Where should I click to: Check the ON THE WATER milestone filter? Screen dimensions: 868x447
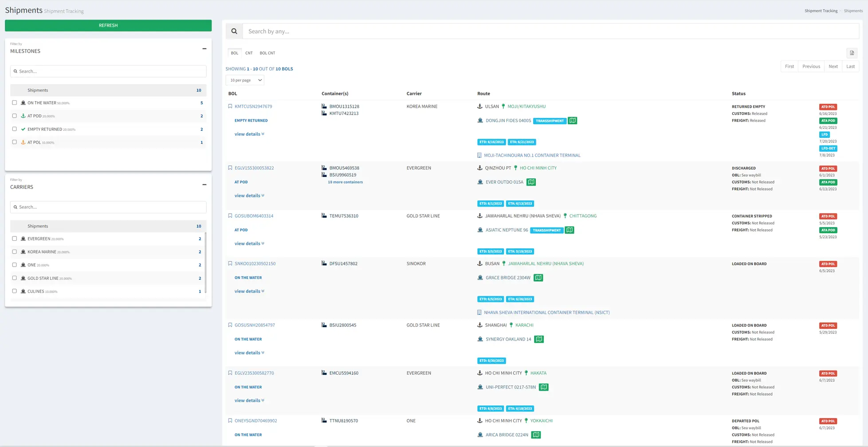pos(15,102)
